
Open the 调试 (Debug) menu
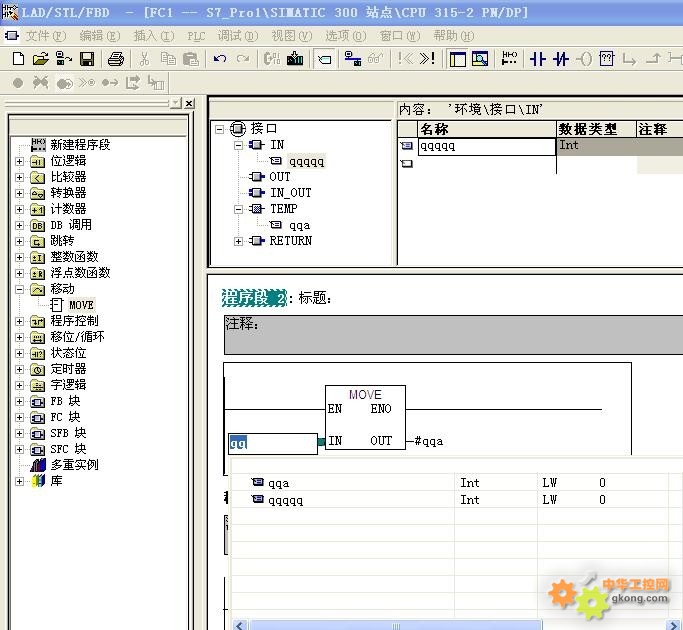pos(238,36)
